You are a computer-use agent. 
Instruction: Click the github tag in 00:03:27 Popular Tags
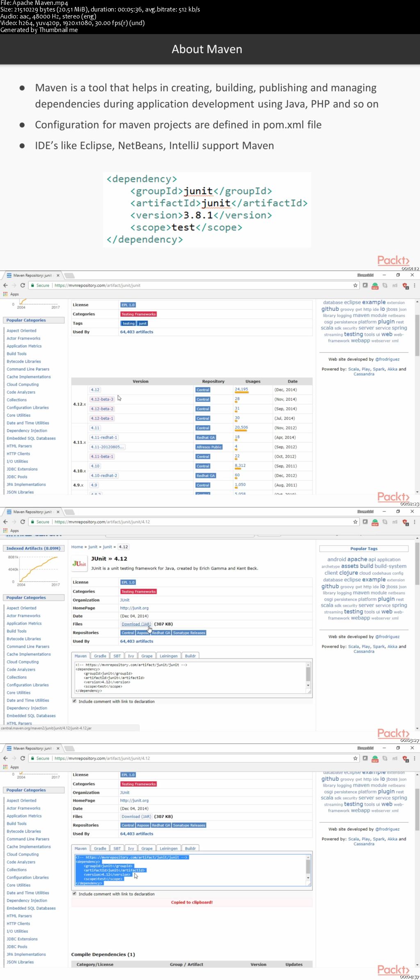pos(330,586)
